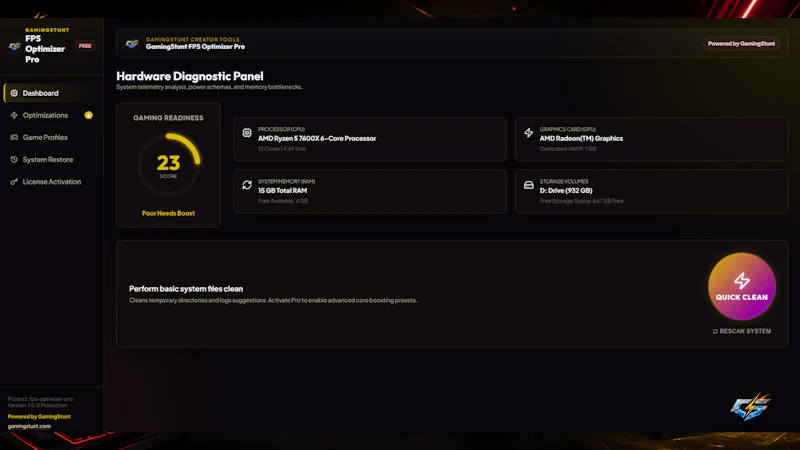Click the License Activation key icon
This screenshot has height=450, width=800.
(x=14, y=182)
